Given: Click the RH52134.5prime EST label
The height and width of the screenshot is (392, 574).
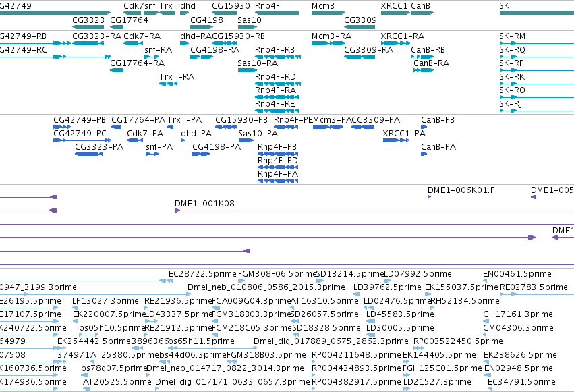Looking at the screenshot, I should 465,301.
